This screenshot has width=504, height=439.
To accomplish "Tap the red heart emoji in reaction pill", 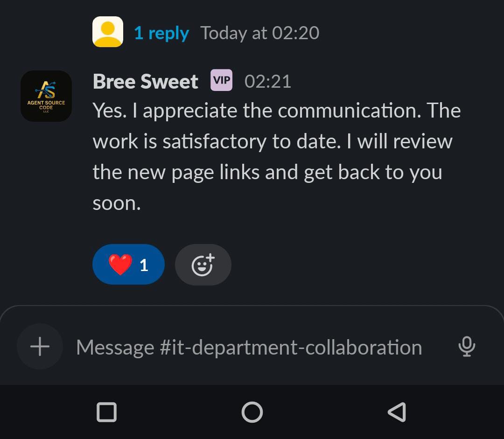I will point(120,264).
